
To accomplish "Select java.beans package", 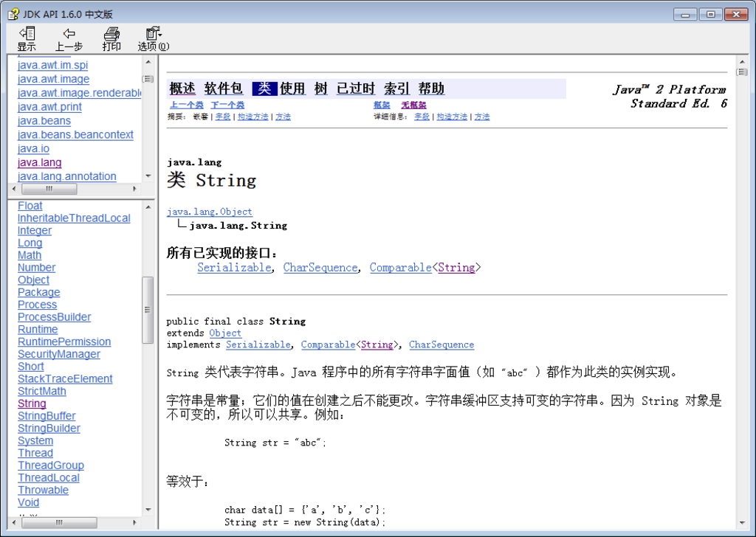I will [x=44, y=121].
